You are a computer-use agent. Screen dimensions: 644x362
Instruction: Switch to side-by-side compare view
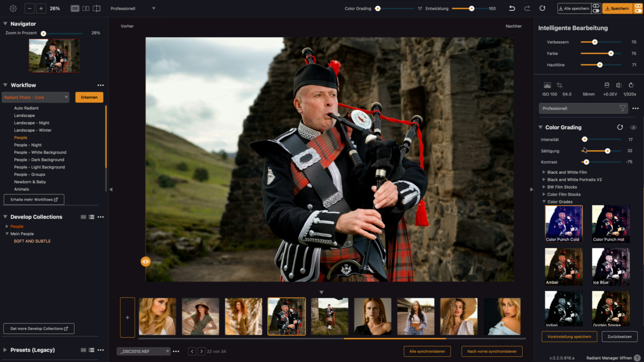click(x=86, y=8)
